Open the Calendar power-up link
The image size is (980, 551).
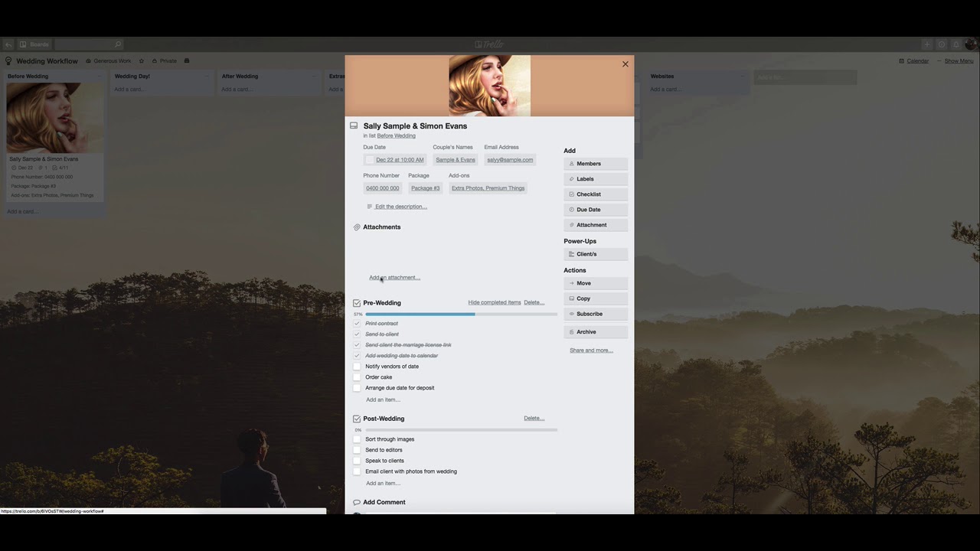click(x=913, y=61)
